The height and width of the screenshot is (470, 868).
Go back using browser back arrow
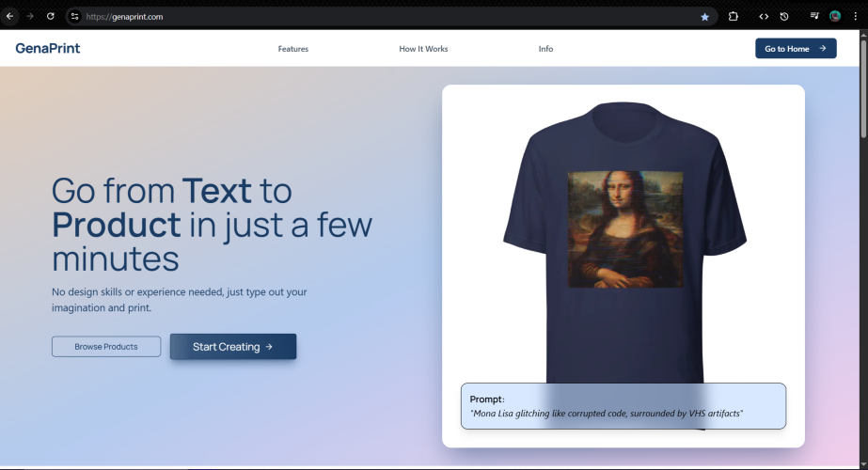coord(10,16)
